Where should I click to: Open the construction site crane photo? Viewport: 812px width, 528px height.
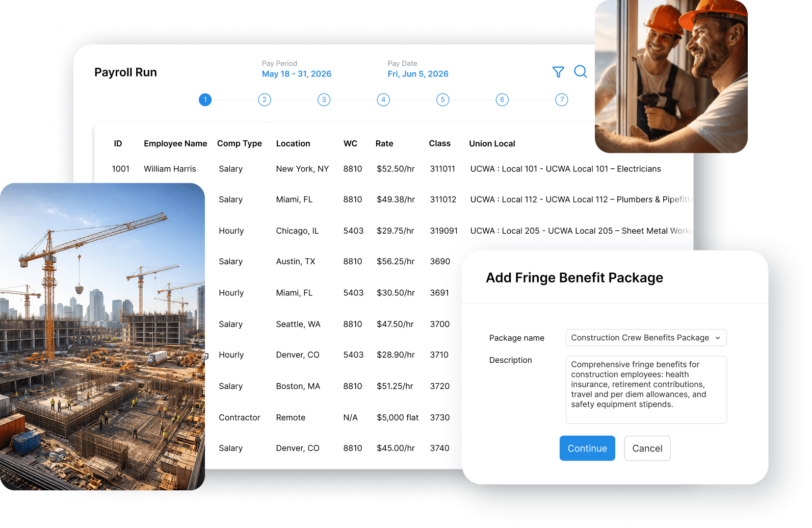click(x=102, y=337)
